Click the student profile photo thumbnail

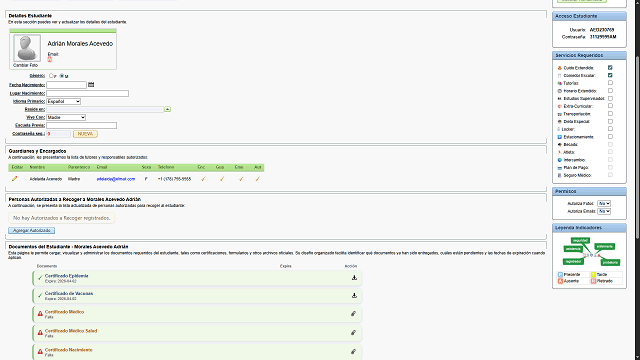(x=27, y=48)
